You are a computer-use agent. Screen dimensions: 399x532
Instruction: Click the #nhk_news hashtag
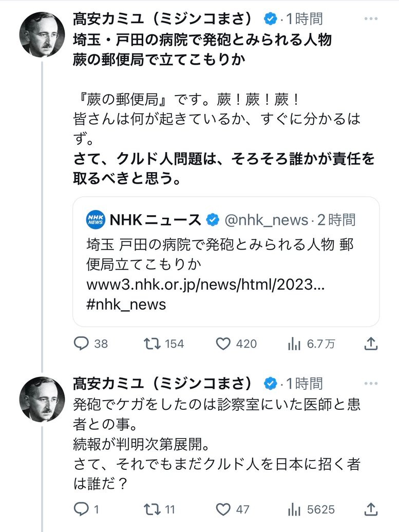(x=126, y=304)
